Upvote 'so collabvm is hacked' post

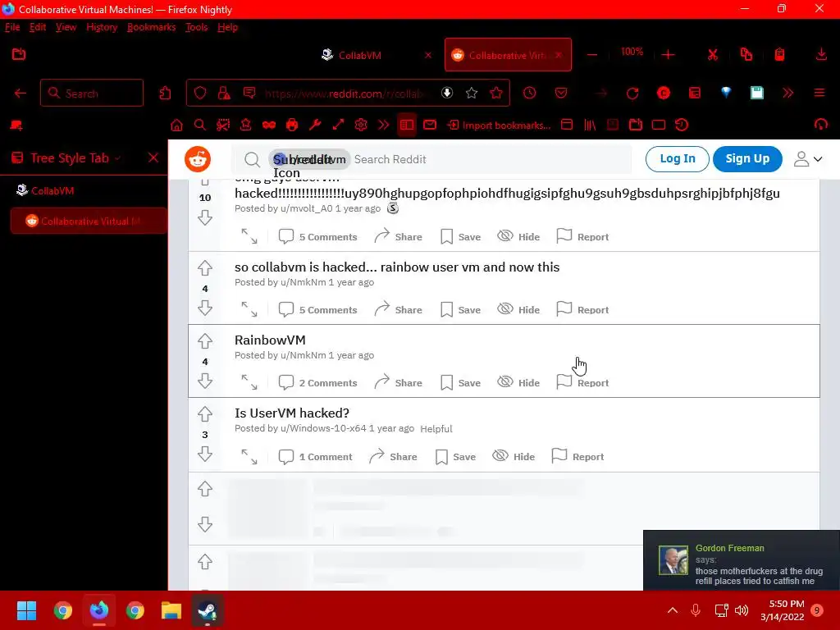tap(204, 268)
